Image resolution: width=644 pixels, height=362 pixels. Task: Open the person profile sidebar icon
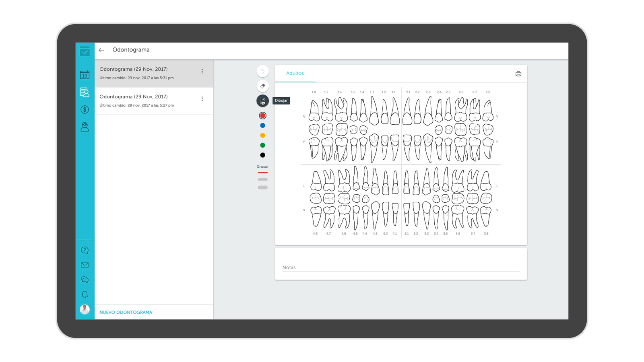pos(85,127)
